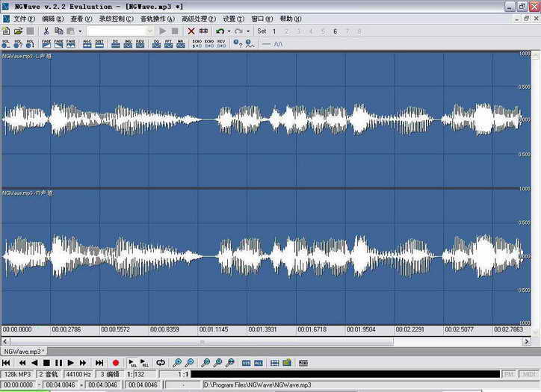Select marker Set number 1

coord(274,31)
